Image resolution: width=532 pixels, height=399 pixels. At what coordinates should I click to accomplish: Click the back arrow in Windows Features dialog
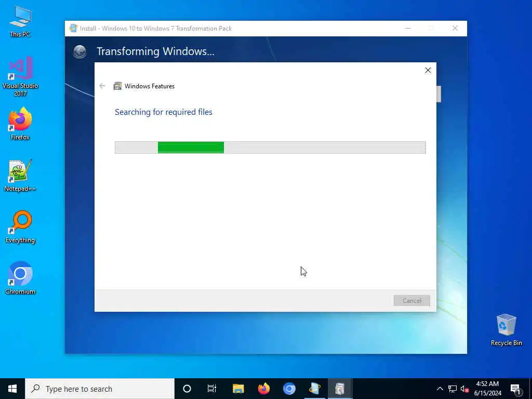(x=102, y=86)
